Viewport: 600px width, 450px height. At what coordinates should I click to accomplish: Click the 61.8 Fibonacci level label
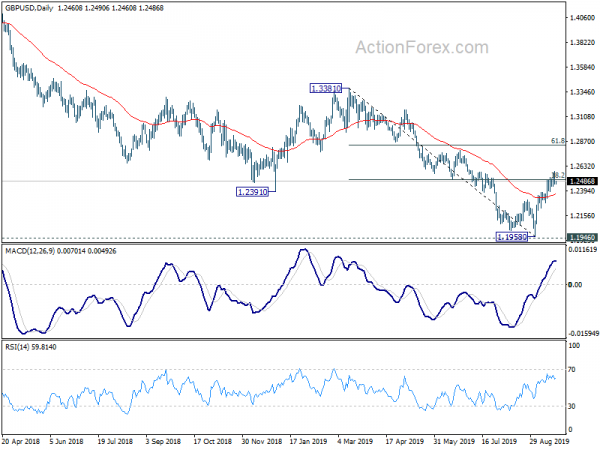tap(558, 141)
